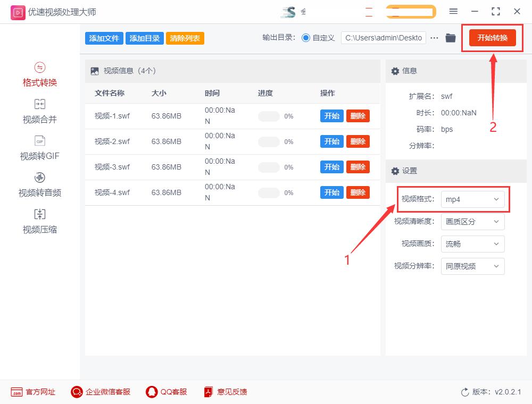
Task: Switch to the 视频合并 tool in sidebar
Action: (x=39, y=111)
